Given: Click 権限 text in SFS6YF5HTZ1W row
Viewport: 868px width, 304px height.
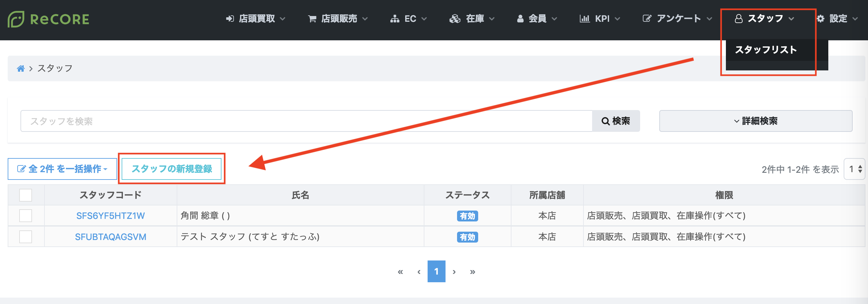Looking at the screenshot, I should (666, 216).
